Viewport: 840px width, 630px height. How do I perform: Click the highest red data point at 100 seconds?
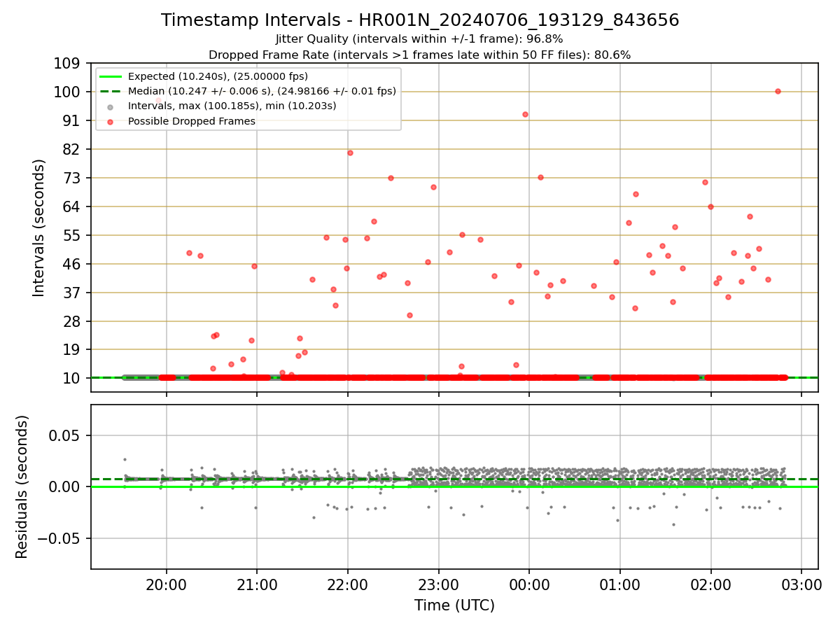coord(778,91)
